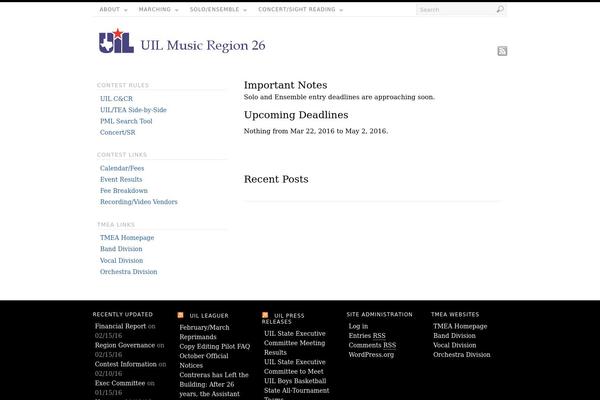This screenshot has width=600, height=400.
Task: Open the CONCERT/SIGHT READING menu item
Action: point(297,9)
